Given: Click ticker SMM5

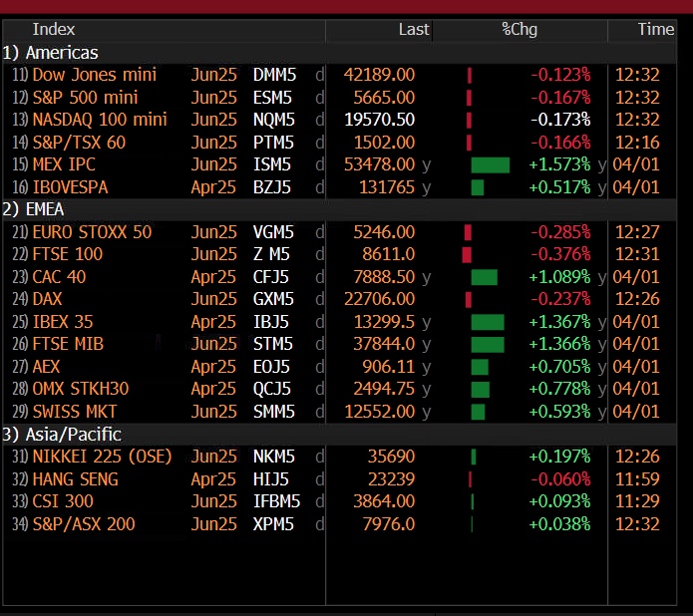Looking at the screenshot, I should click(273, 413).
